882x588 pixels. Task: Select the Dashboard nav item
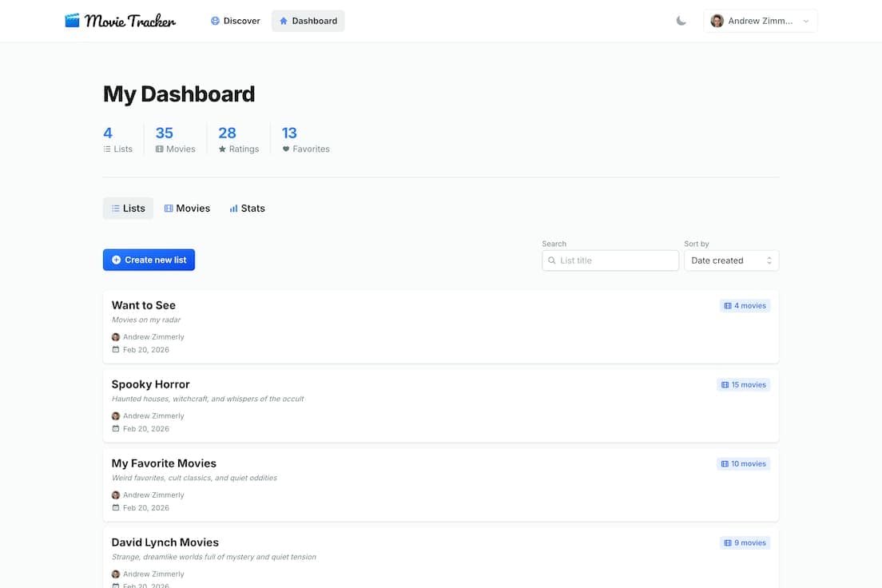(x=308, y=21)
